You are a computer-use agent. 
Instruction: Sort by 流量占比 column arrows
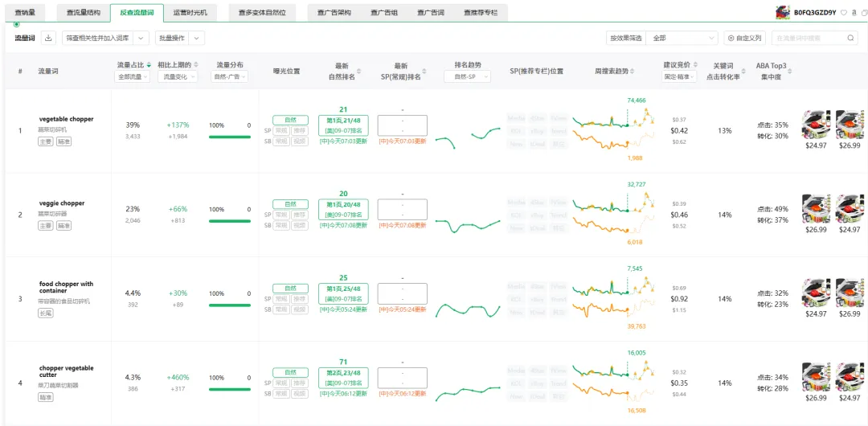(x=149, y=65)
